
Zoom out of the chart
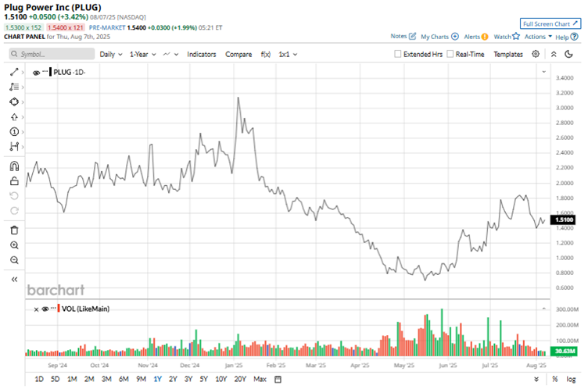click(x=14, y=260)
